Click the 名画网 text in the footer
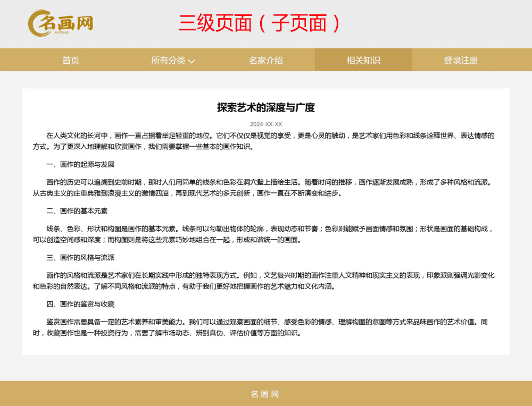This screenshot has width=532, height=406. (x=265, y=394)
